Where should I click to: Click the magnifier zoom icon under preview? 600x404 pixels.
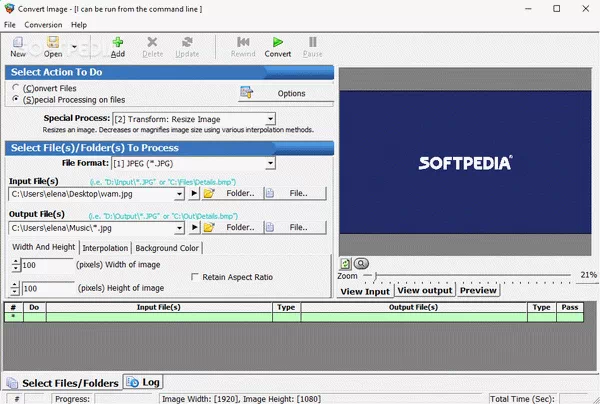361,264
